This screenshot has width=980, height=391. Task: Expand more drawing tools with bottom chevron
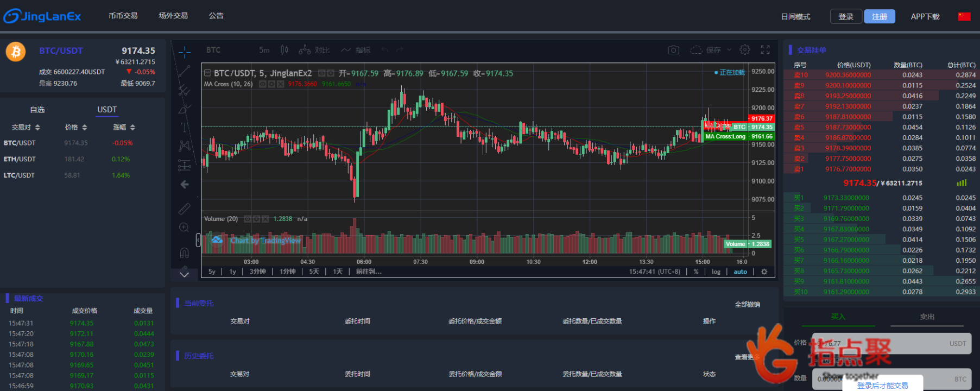(185, 274)
